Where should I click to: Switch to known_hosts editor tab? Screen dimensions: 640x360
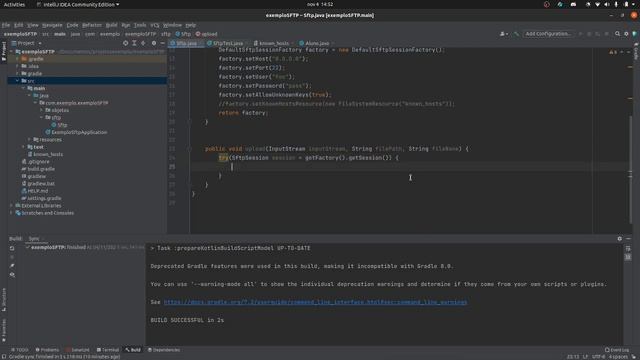(272, 43)
